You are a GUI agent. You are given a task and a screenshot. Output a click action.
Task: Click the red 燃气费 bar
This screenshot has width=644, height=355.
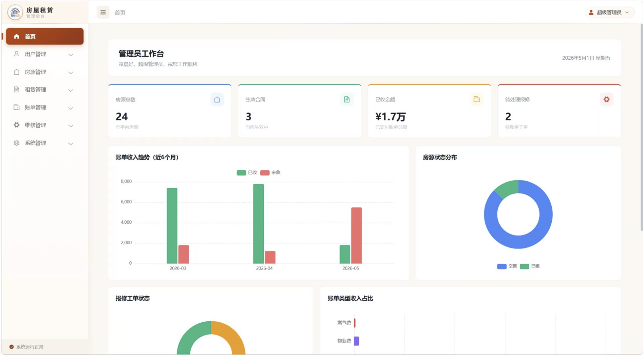[x=355, y=323]
